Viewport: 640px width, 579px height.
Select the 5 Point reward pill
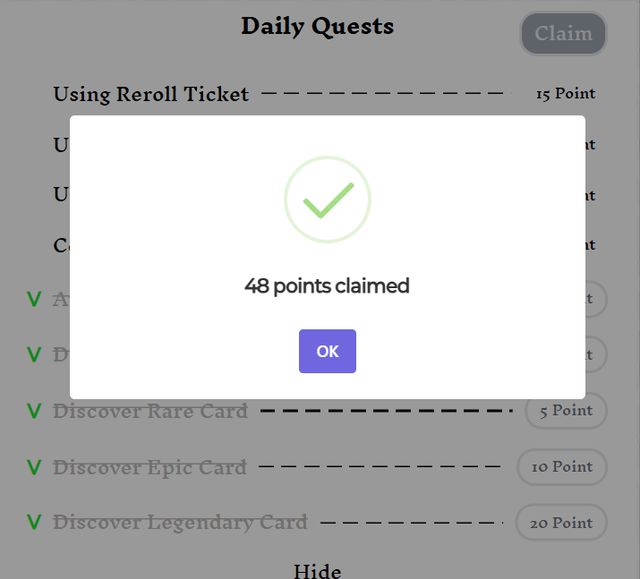click(x=566, y=411)
